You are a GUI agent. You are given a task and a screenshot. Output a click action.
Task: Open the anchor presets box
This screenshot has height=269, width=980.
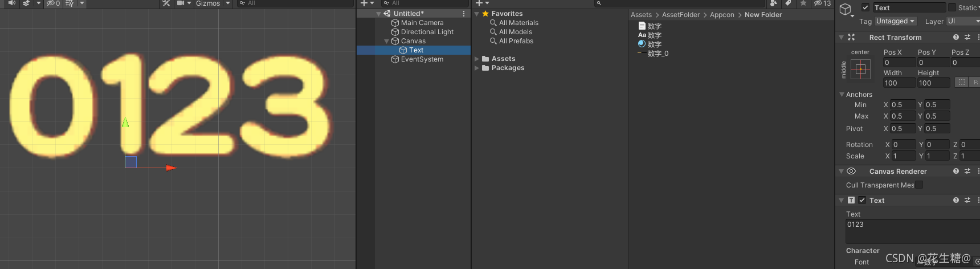[x=860, y=70]
